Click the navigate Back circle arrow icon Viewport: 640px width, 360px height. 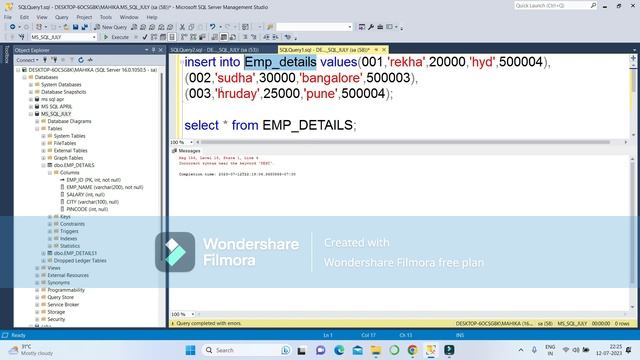pos(13,27)
